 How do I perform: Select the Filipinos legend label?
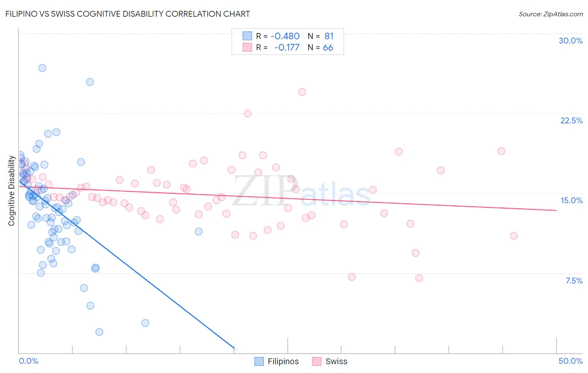[x=283, y=361]
